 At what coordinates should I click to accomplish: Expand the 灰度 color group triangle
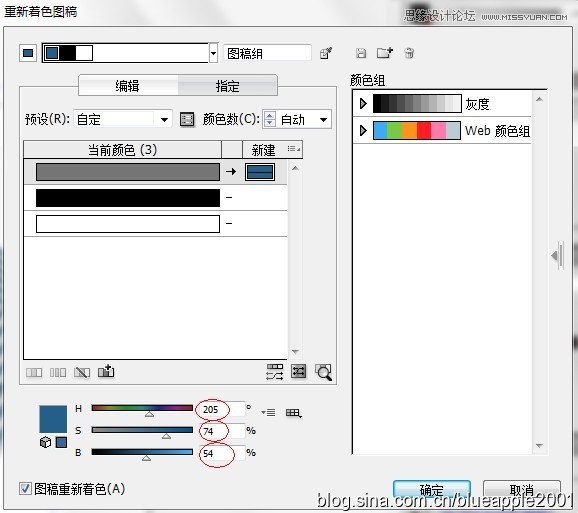[x=363, y=104]
